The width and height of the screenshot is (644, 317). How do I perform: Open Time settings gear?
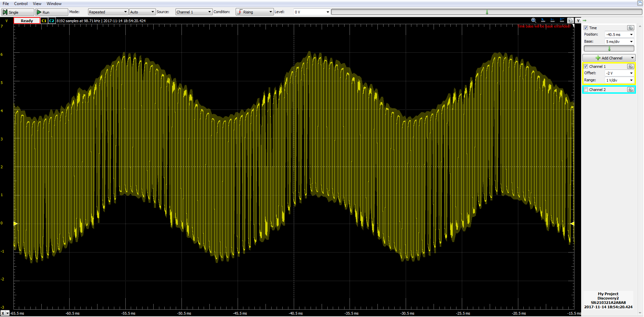(x=631, y=28)
